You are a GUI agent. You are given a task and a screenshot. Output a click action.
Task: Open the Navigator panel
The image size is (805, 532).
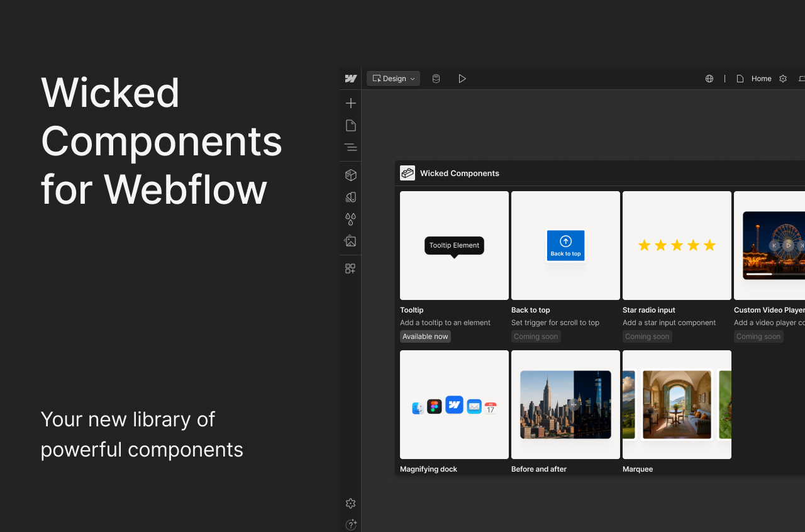click(350, 147)
